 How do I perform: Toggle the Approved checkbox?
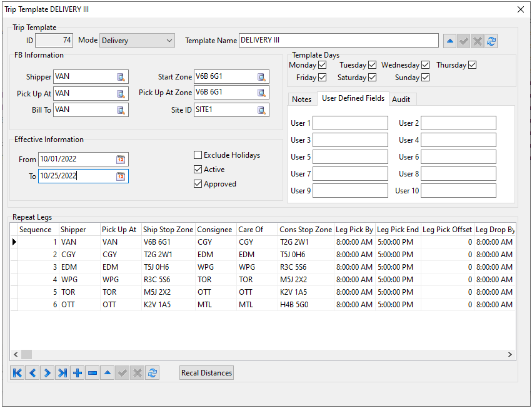coord(198,184)
